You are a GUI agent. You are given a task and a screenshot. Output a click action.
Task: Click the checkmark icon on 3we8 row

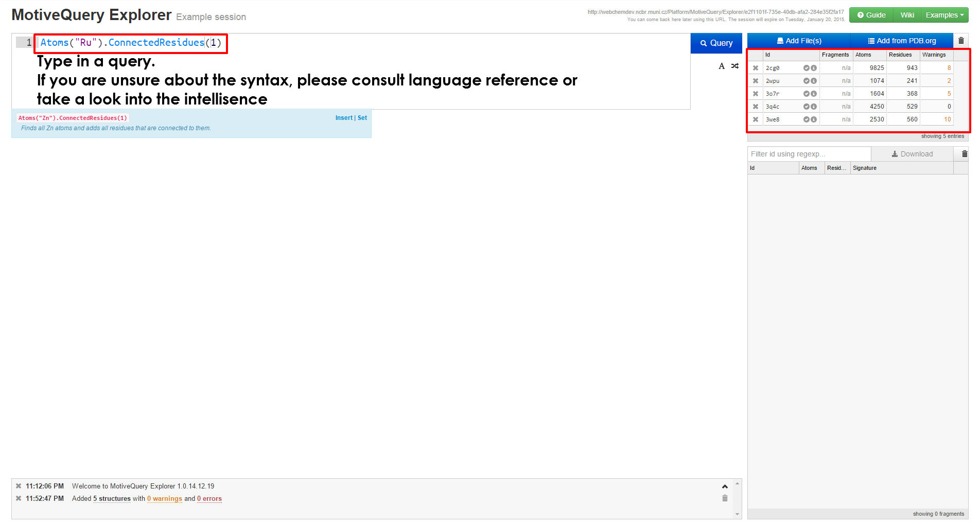coord(807,119)
